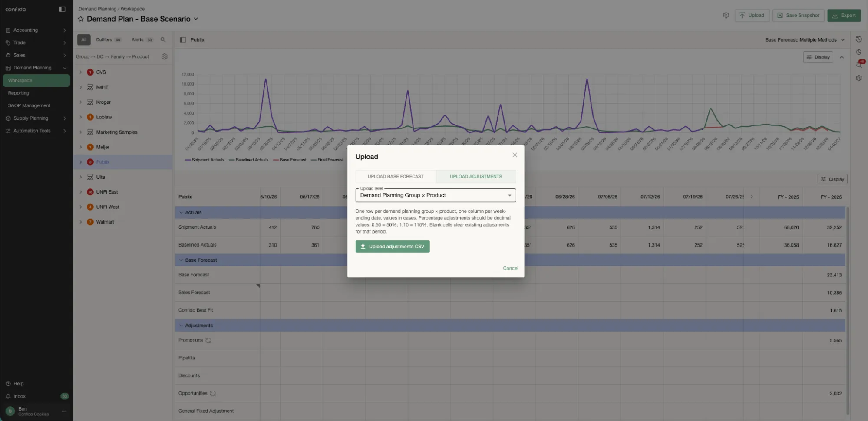This screenshot has width=868, height=421.
Task: Open the table Display options button
Action: [832, 180]
